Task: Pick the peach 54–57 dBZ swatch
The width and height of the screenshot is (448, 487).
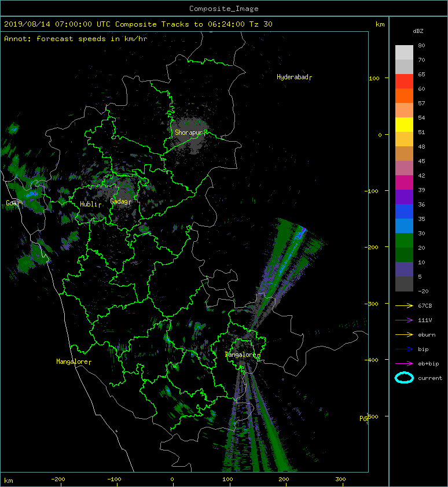Action: coord(404,110)
